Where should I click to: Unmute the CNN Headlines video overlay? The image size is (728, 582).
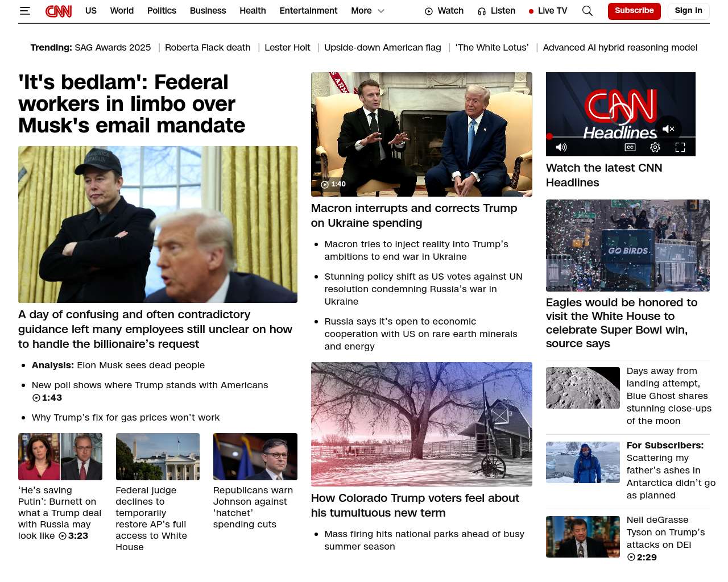click(x=668, y=129)
